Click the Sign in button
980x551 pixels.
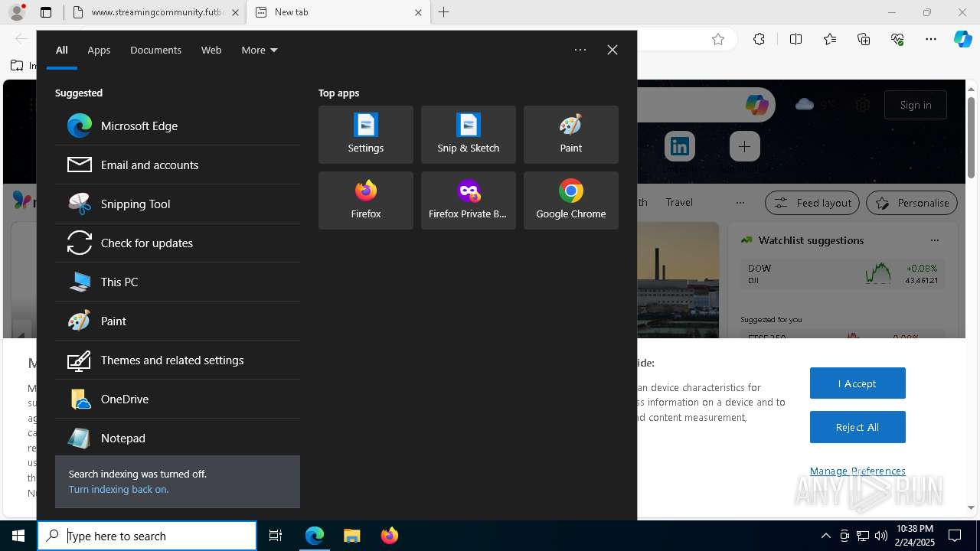click(x=916, y=105)
